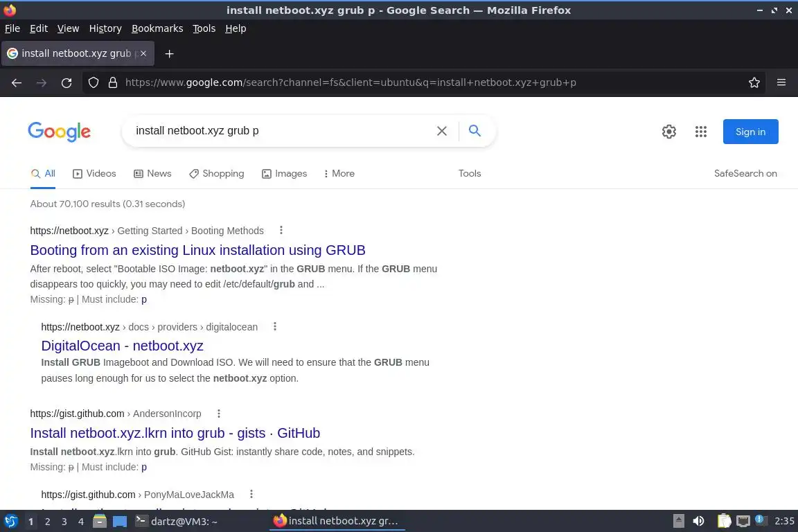Open the Help menu
798x532 pixels.
236,28
